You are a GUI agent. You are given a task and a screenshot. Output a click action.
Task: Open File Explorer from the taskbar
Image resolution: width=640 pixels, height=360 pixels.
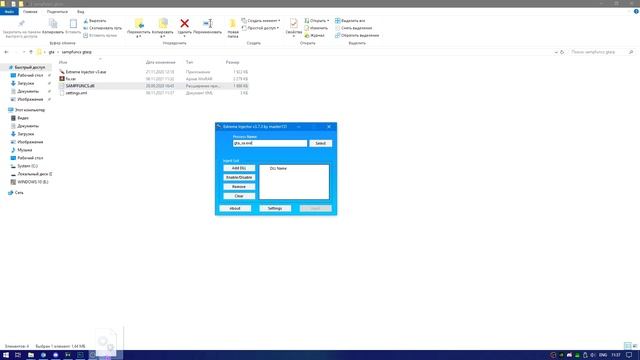click(31, 355)
